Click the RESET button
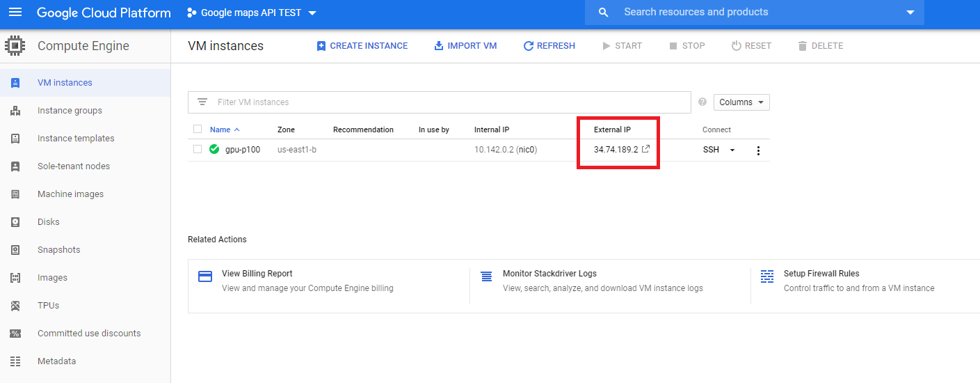The image size is (980, 383). click(751, 46)
